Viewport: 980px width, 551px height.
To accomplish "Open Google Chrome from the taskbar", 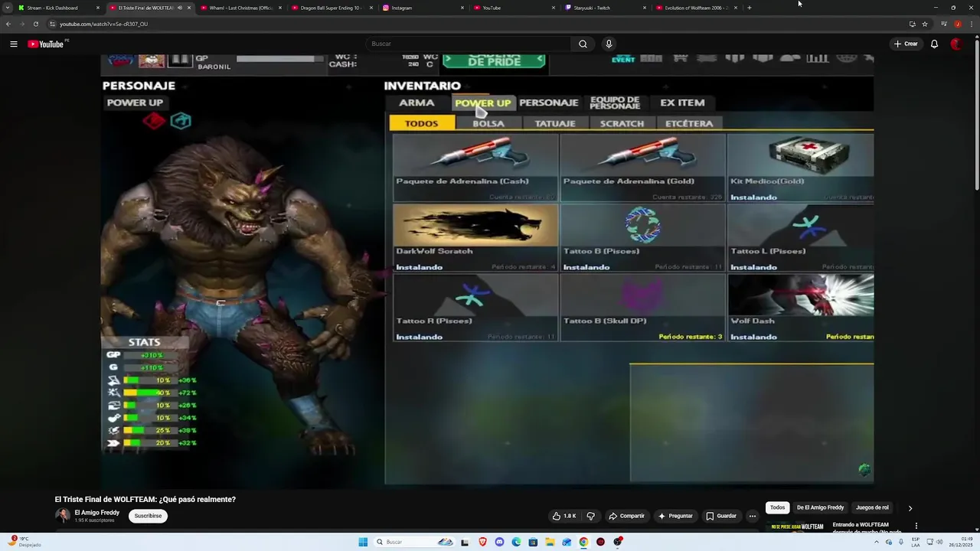I will pyautogui.click(x=583, y=542).
